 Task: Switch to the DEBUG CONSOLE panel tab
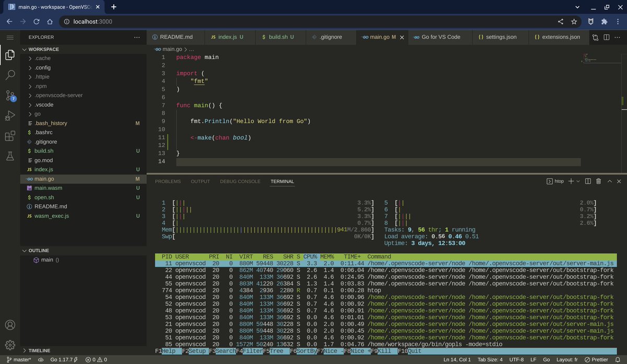240,181
